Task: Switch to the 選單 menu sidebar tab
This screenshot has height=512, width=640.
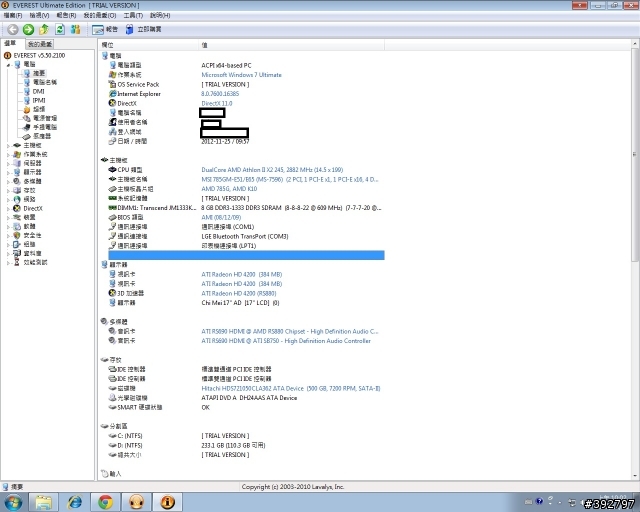Action: tap(10, 43)
